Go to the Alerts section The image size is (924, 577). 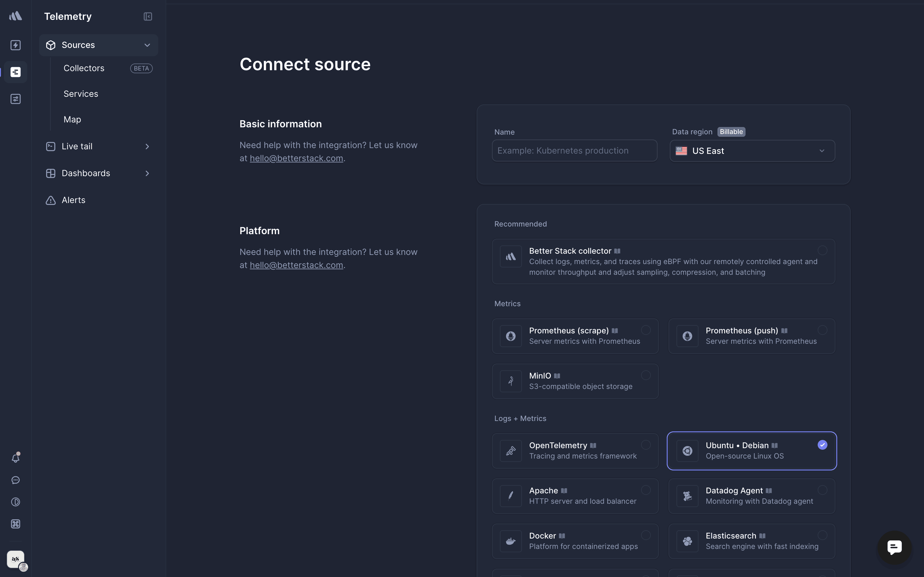coord(73,200)
